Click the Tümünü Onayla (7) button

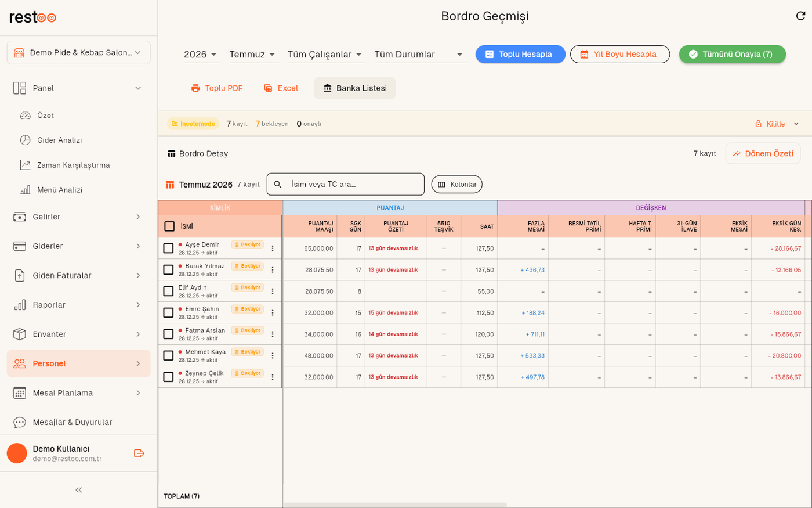pos(733,55)
